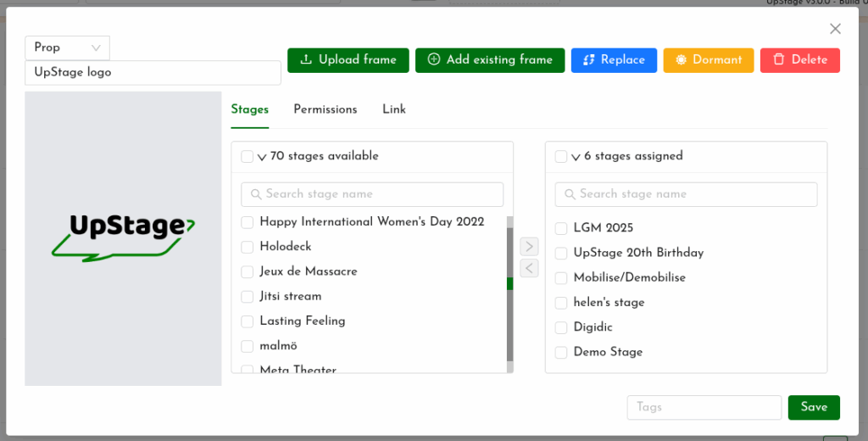The width and height of the screenshot is (868, 441).
Task: Click the Tags input field
Action: [x=704, y=407]
